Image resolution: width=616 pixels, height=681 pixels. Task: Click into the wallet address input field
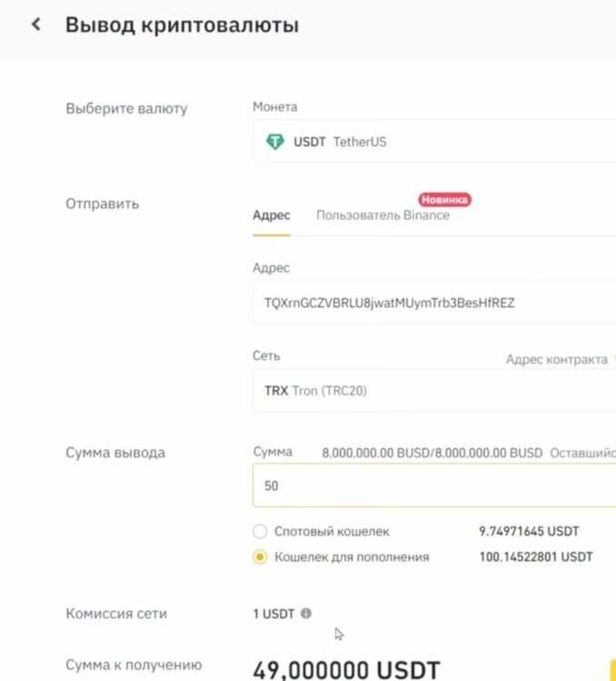[x=434, y=302]
